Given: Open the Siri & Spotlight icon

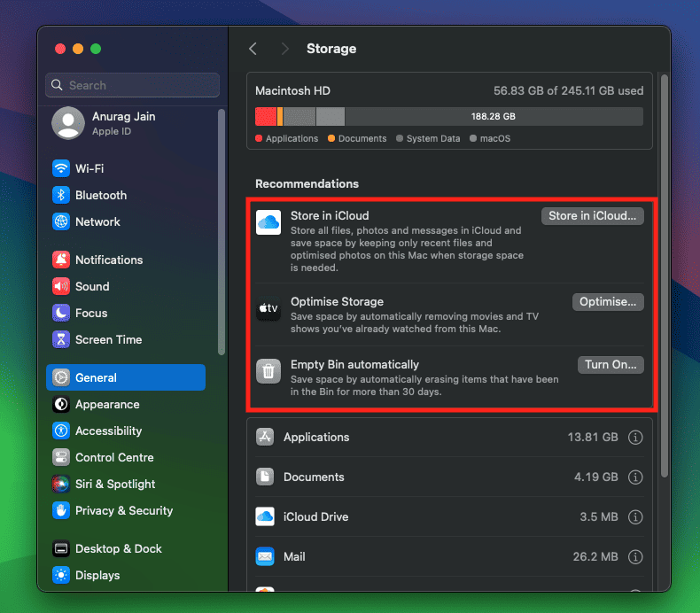Looking at the screenshot, I should click(61, 484).
